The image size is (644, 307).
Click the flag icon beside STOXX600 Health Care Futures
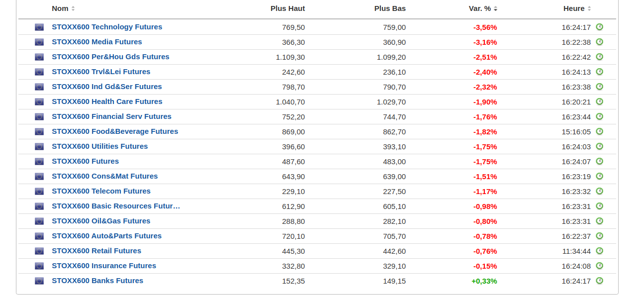pyautogui.click(x=39, y=102)
